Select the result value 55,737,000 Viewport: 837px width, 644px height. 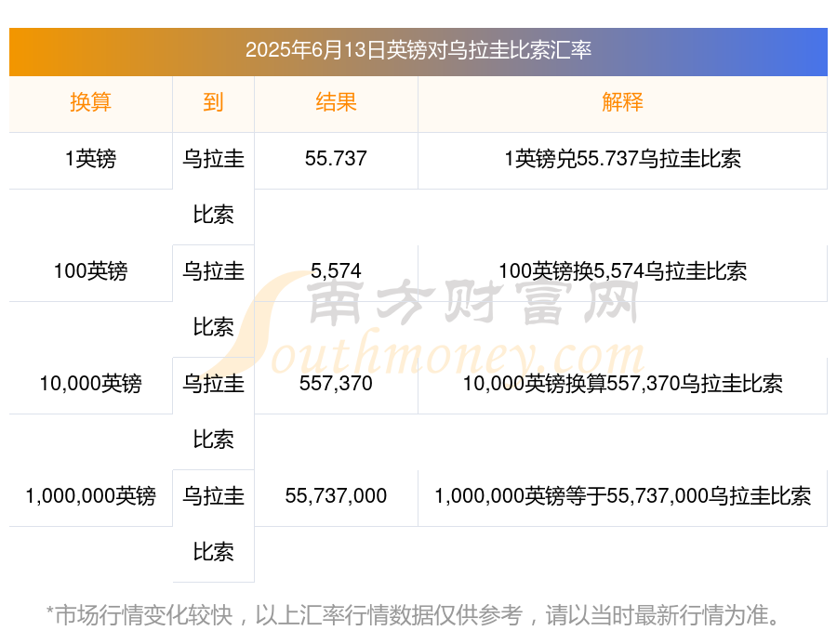point(336,496)
